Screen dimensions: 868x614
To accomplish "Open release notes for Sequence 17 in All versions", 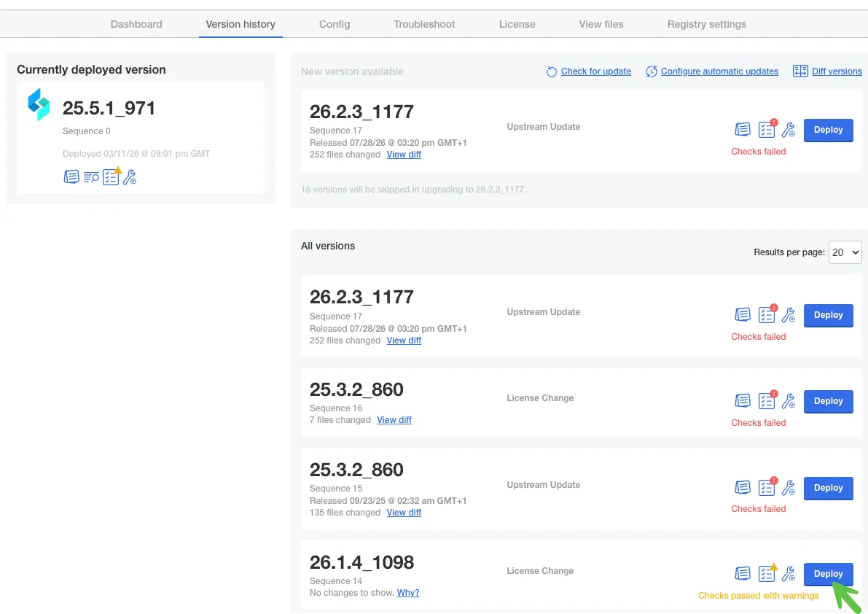I will pyautogui.click(x=743, y=314).
